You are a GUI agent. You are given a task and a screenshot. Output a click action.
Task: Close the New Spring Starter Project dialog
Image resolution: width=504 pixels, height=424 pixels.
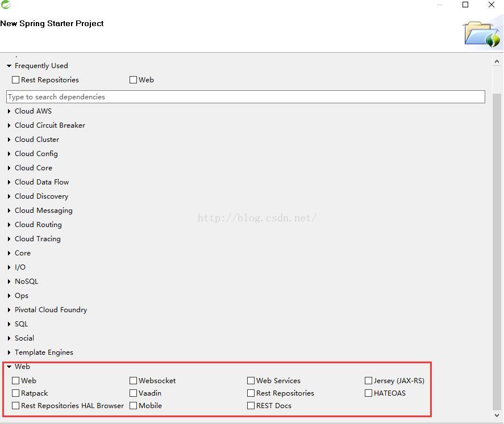pos(491,5)
